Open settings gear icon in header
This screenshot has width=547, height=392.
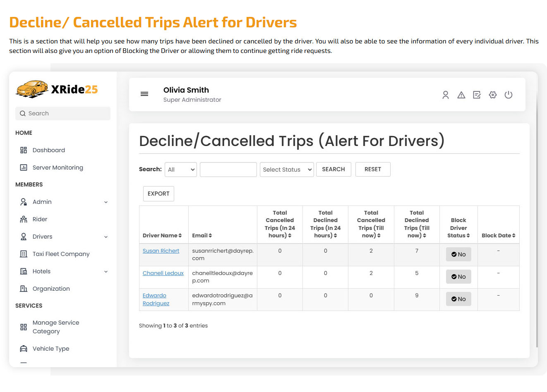point(493,95)
